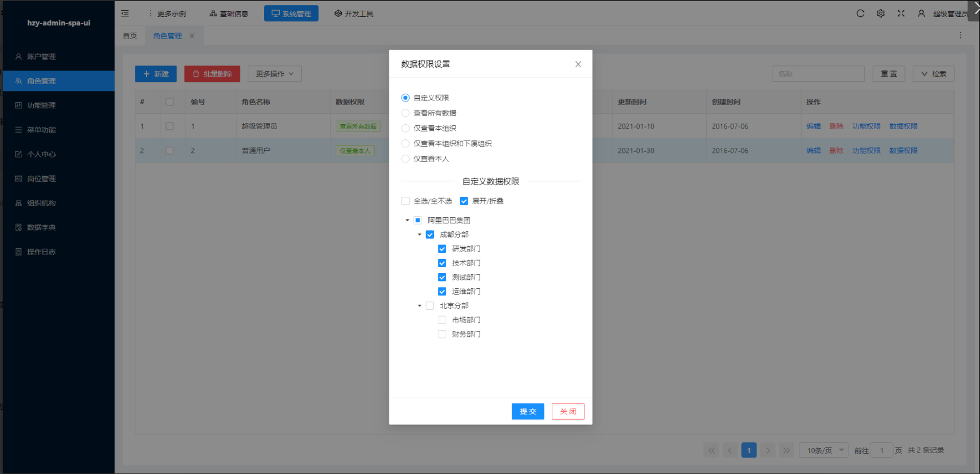Image resolution: width=980 pixels, height=474 pixels.
Task: Toggle fullscreen mode icon
Action: tap(901, 14)
